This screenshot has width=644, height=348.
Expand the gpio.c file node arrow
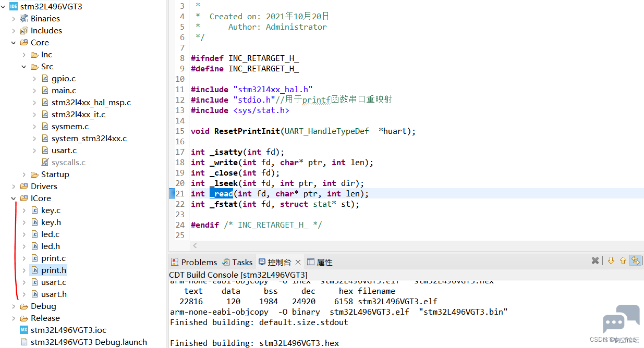tap(34, 79)
